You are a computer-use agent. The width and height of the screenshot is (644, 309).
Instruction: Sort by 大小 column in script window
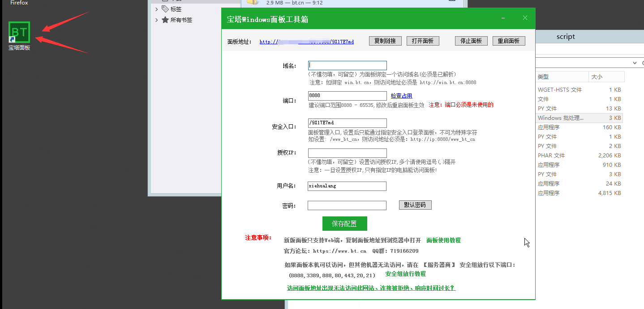tap(606, 77)
